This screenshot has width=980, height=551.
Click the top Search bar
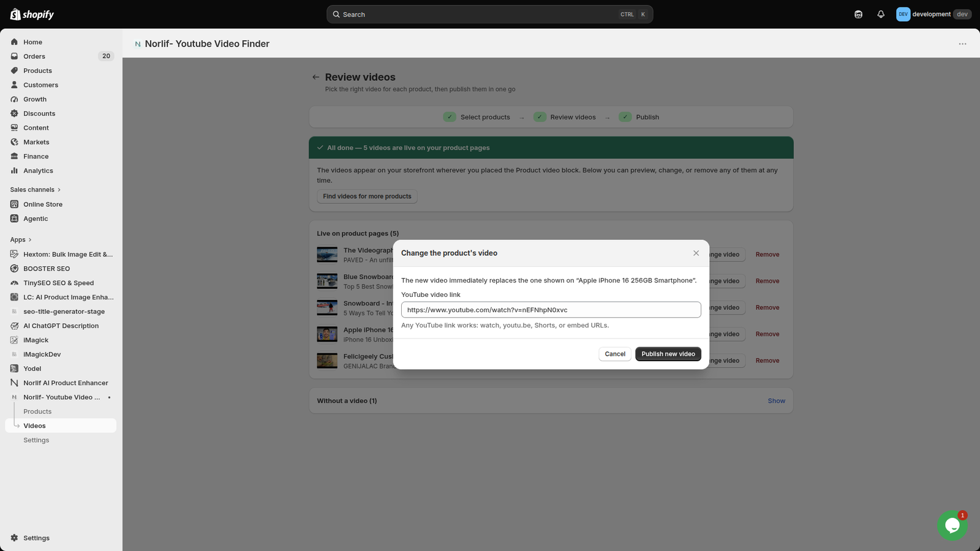pyautogui.click(x=490, y=14)
